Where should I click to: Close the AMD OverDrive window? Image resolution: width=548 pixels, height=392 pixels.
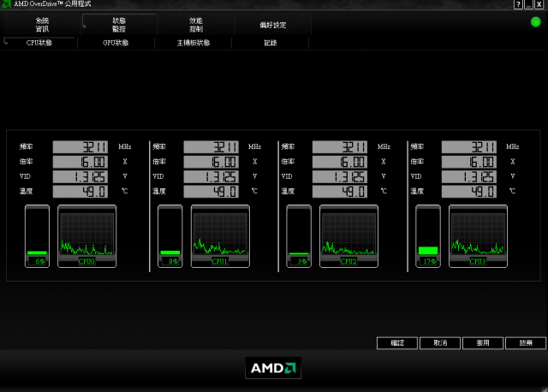click(x=539, y=4)
